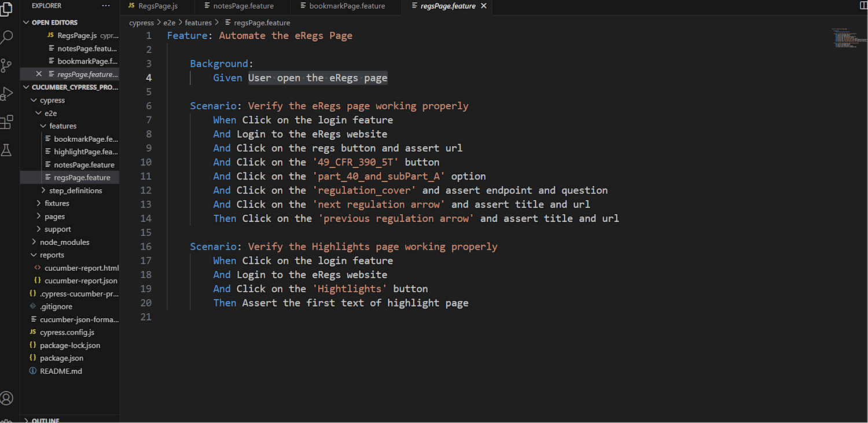The width and height of the screenshot is (868, 423).
Task: Click the HTML icon of cucumber-report.html
Action: [x=38, y=268]
